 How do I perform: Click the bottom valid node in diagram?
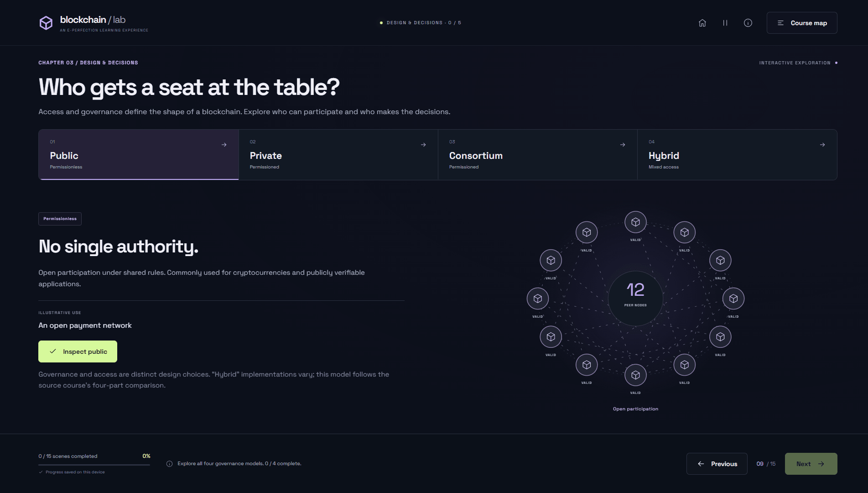635,375
